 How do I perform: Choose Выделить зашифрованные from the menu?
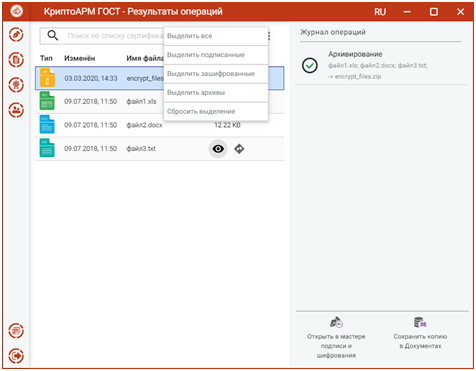[x=216, y=74]
